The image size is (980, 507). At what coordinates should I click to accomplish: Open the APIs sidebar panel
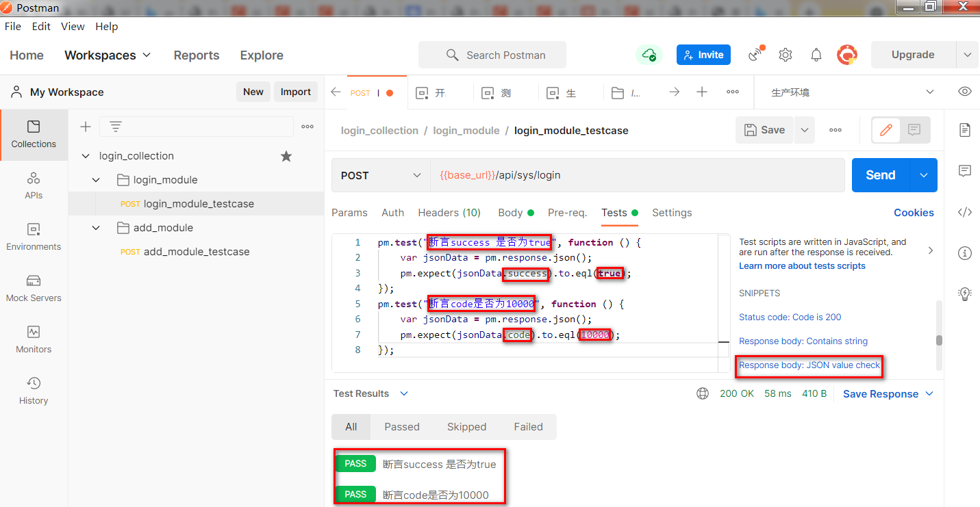pos(34,186)
